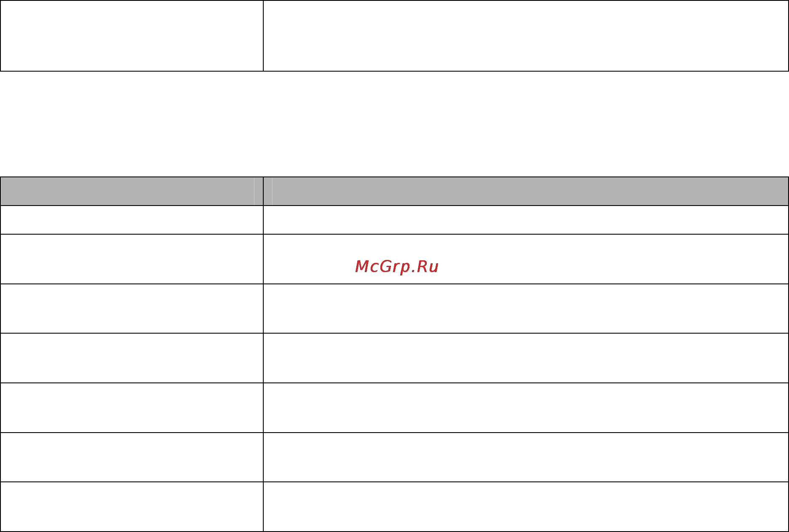Click the wide cell in fourth row below header

(x=526, y=358)
